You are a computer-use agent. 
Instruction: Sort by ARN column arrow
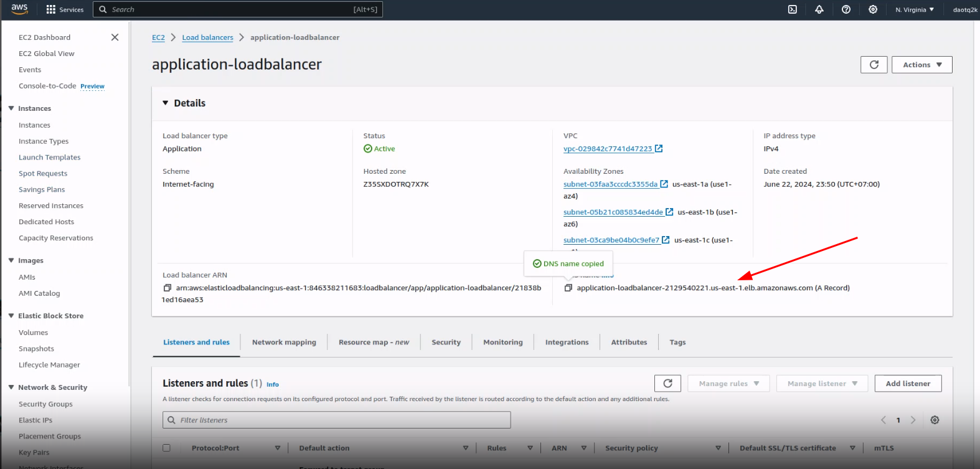pos(584,448)
